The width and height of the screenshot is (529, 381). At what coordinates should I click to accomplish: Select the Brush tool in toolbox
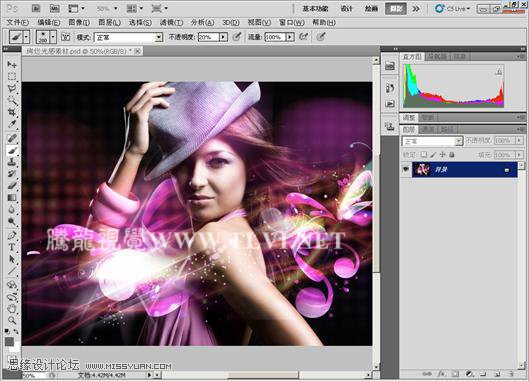[x=12, y=150]
